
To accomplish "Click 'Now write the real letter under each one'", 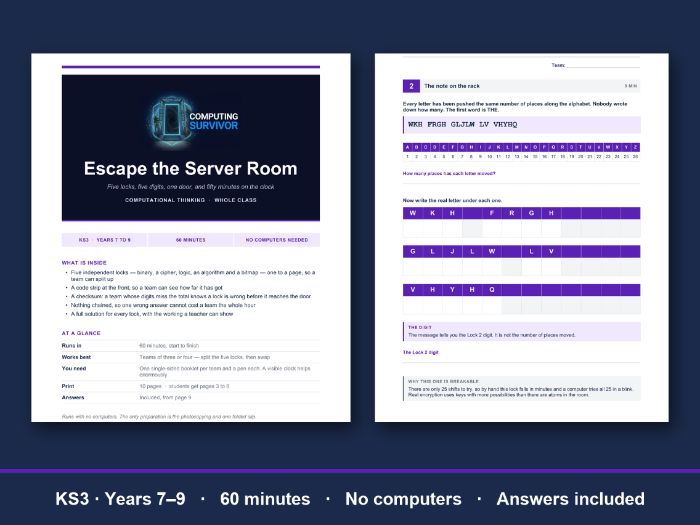I will click(x=452, y=200).
